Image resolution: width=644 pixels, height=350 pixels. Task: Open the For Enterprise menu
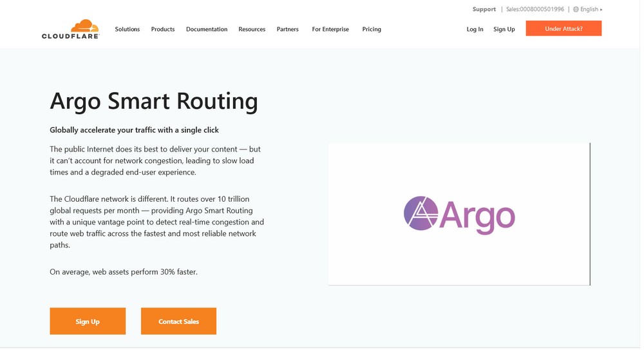[x=330, y=29]
